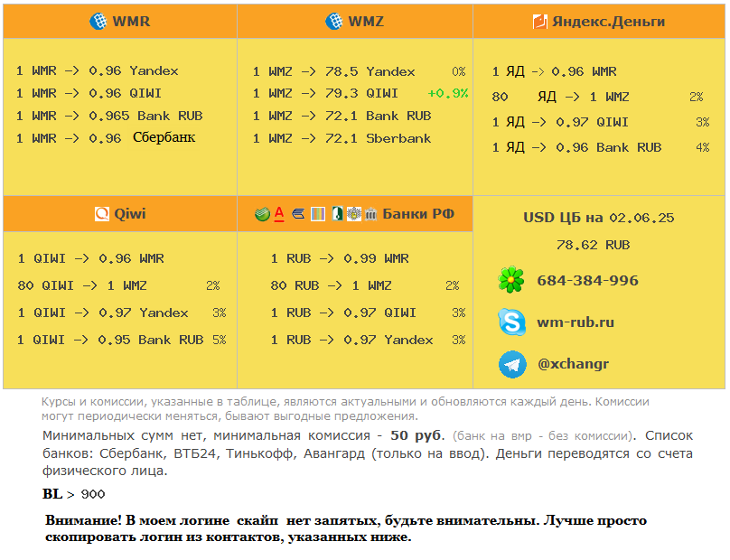The width and height of the screenshot is (730, 560).
Task: Select the rate 1 ЯД -> 0.96 WMR
Action: click(x=555, y=71)
